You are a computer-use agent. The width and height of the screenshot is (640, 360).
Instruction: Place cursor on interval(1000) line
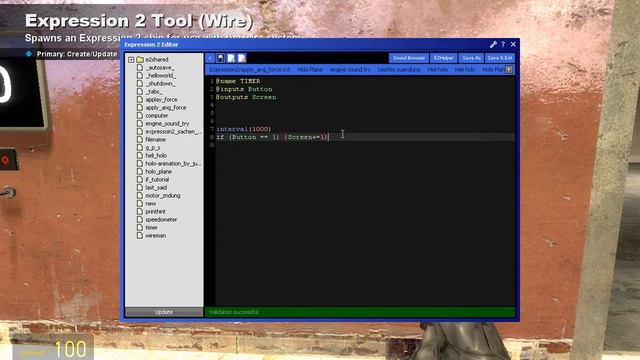point(244,129)
